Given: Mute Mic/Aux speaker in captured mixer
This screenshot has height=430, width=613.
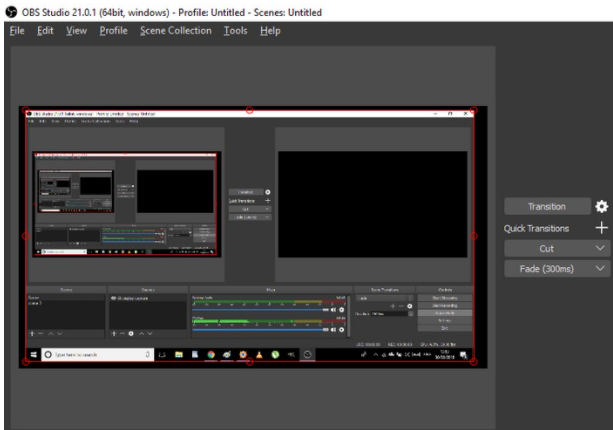Looking at the screenshot, I should point(333,330).
